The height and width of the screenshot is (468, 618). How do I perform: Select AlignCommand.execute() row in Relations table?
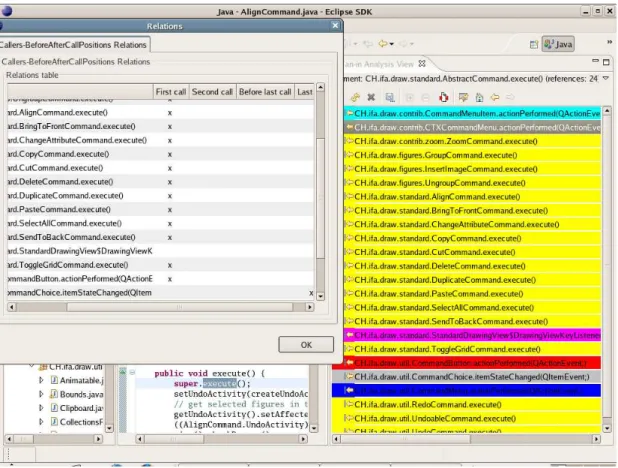coord(161,112)
